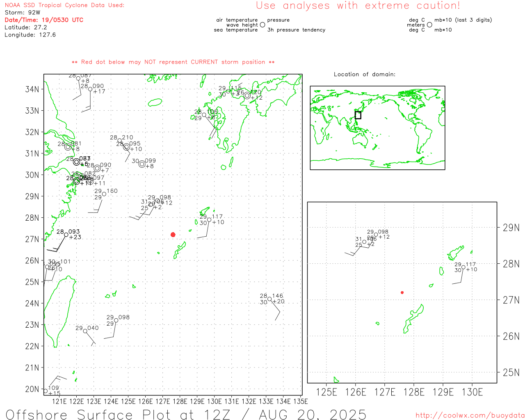The height and width of the screenshot is (420, 525).
Task: Click the '29N' latitude label on inset map
Action: [x=511, y=228]
